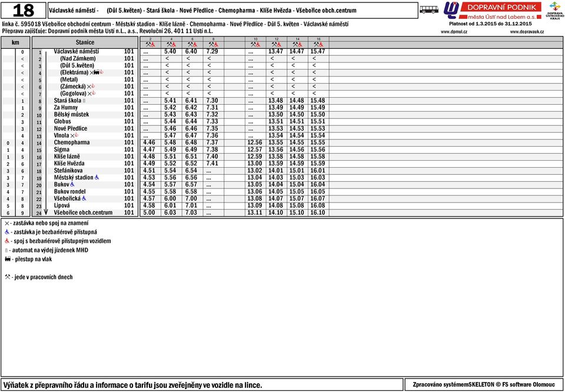This screenshot has width=565, height=392.
Task: Select the Lipová station name
Action: pos(62,206)
